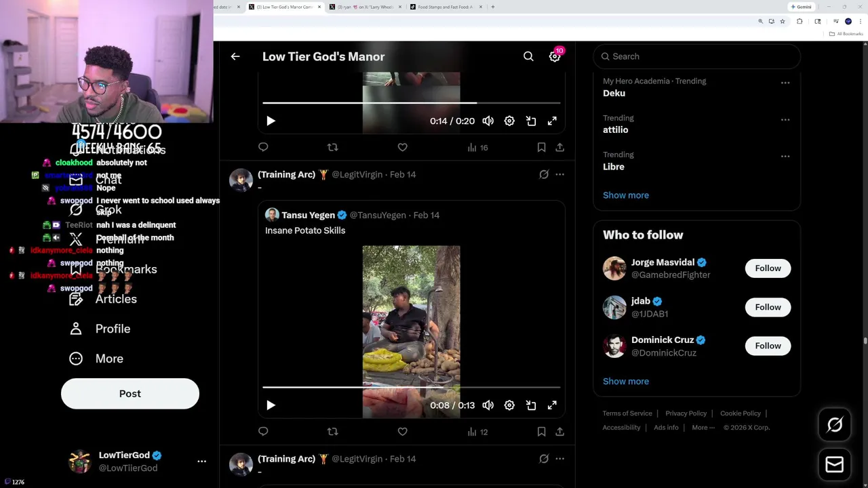
Task: Seek the Insane Potato Skills video progress bar
Action: (x=411, y=388)
